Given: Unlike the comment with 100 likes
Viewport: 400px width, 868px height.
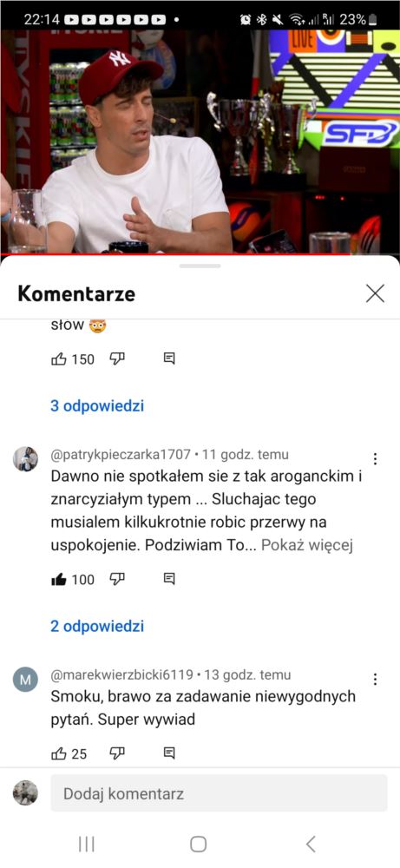Looking at the screenshot, I should [x=59, y=579].
